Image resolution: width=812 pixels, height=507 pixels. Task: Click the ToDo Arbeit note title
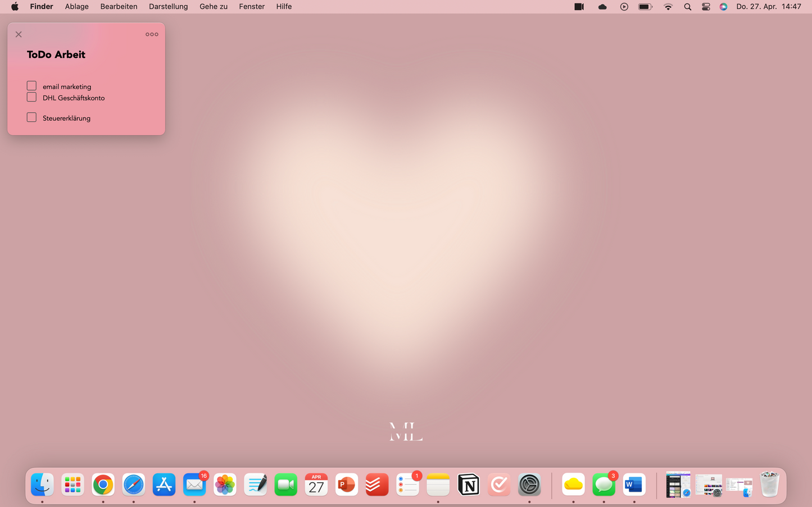pos(56,54)
